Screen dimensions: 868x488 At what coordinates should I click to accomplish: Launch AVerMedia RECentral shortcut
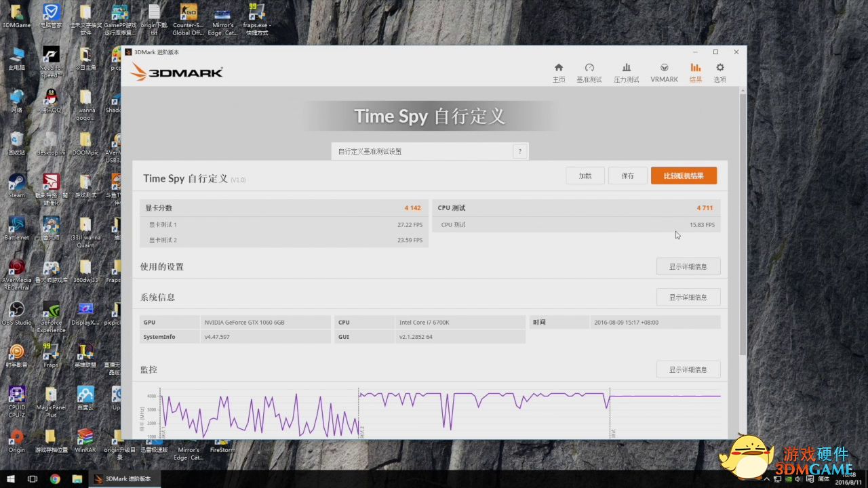tap(16, 274)
